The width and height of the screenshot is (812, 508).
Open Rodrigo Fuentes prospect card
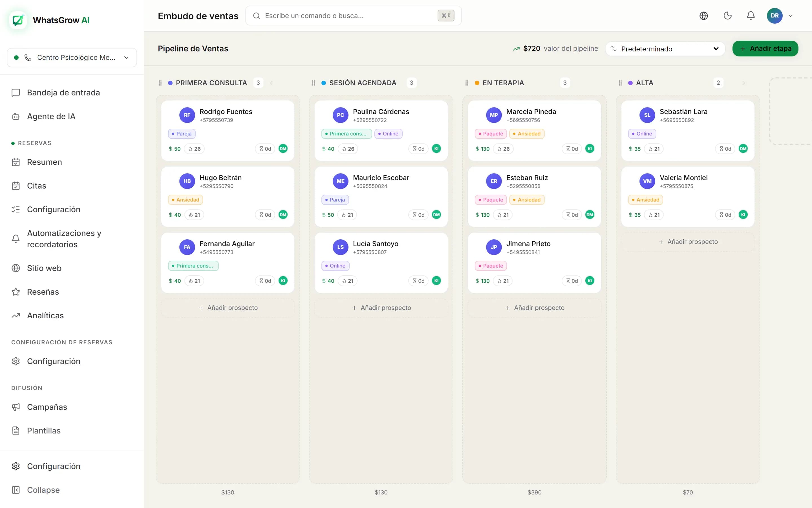pos(228,131)
